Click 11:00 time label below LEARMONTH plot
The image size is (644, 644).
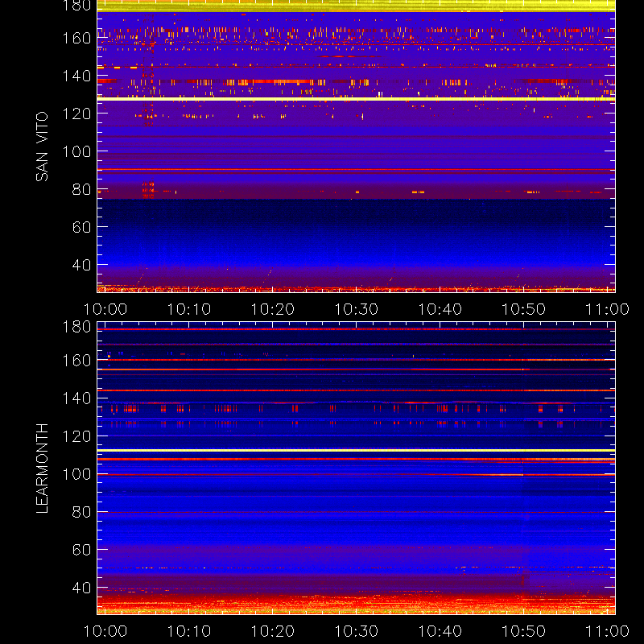coord(607,631)
